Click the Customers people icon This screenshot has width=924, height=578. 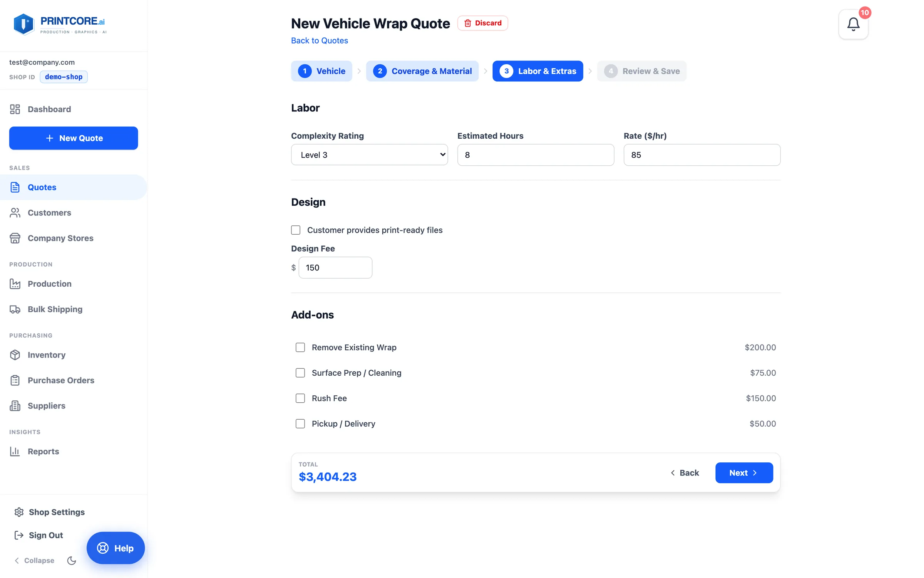tap(15, 213)
